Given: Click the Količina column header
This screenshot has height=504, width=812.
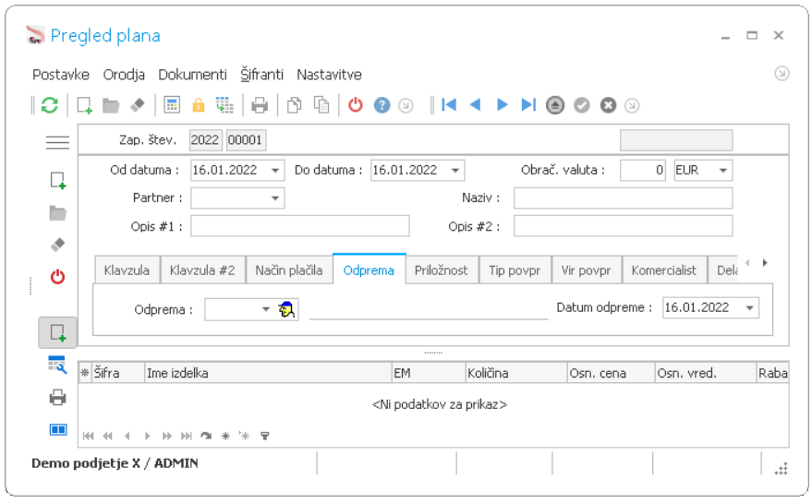Looking at the screenshot, I should pyautogui.click(x=515, y=373).
